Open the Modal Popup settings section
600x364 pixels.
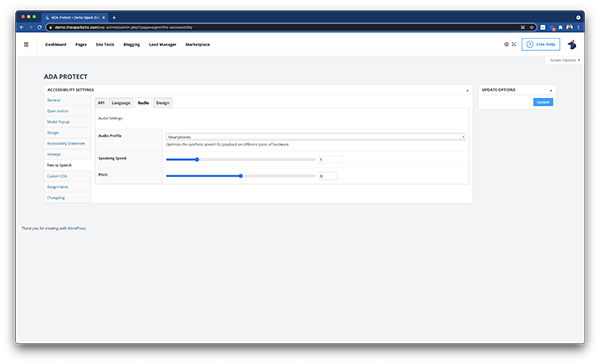tap(58, 122)
